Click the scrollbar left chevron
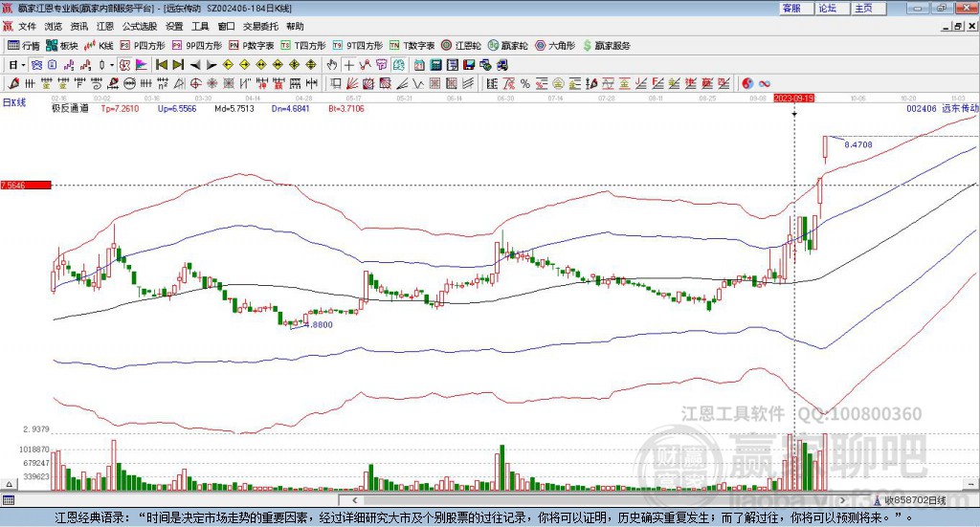980x527 pixels. coord(354,500)
